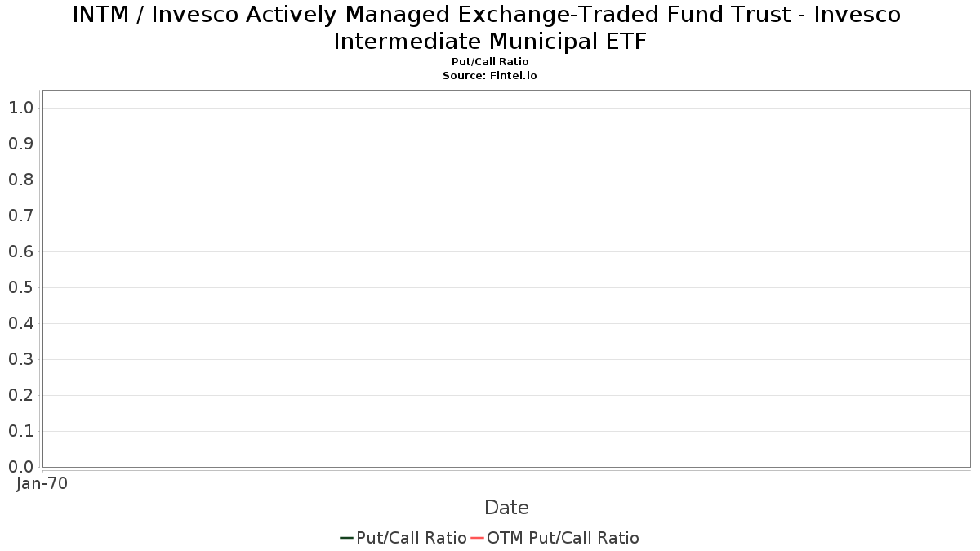Click the 0.8 y-axis tick label
This screenshot has width=980, height=551.
click(x=20, y=180)
